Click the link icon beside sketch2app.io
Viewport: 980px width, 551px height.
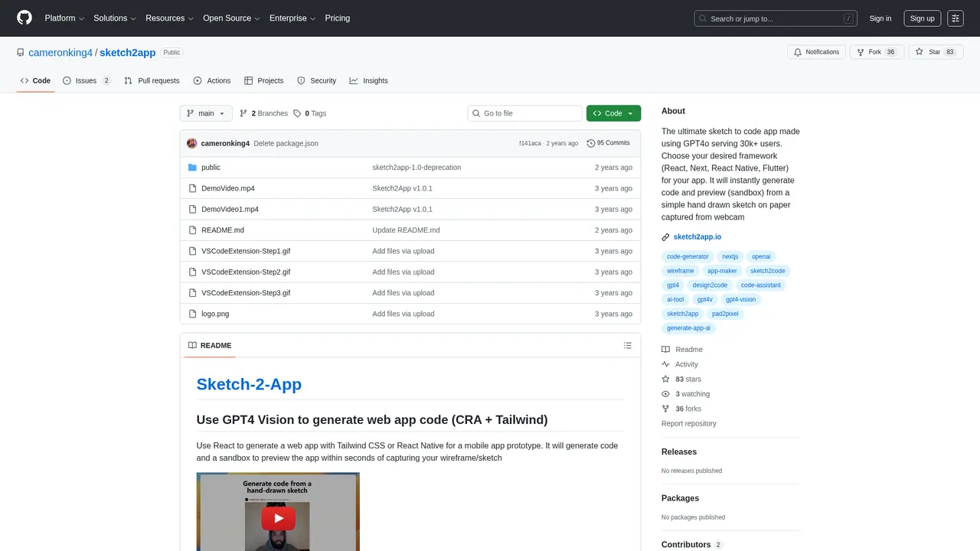666,237
